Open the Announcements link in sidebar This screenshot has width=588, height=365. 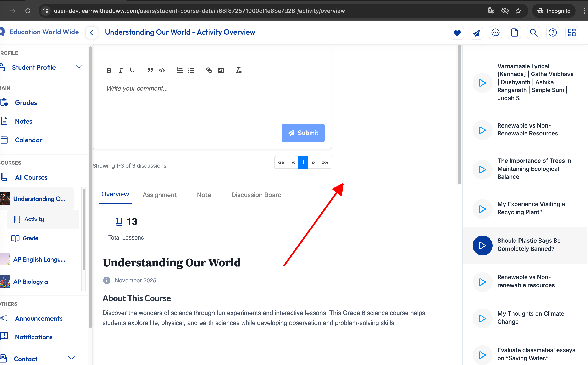point(39,318)
